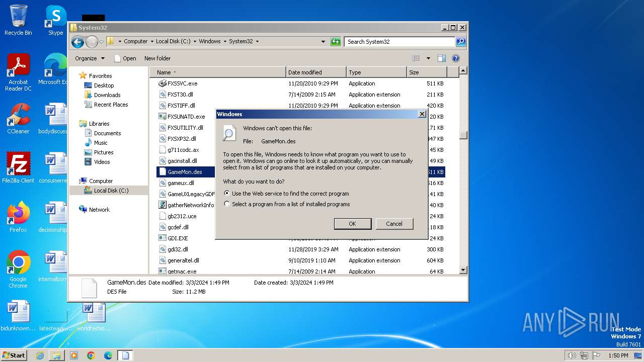Select the GameMon.des file row
The width and height of the screenshot is (644, 362).
click(301, 172)
